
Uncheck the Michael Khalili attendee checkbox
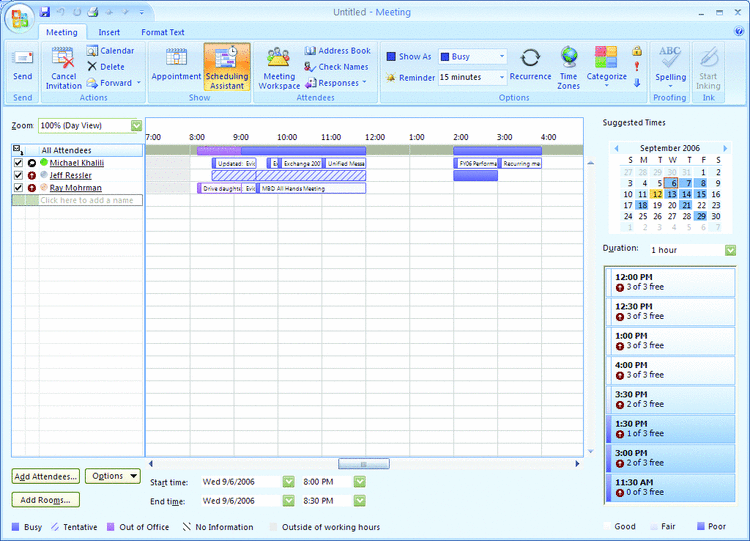tap(19, 162)
